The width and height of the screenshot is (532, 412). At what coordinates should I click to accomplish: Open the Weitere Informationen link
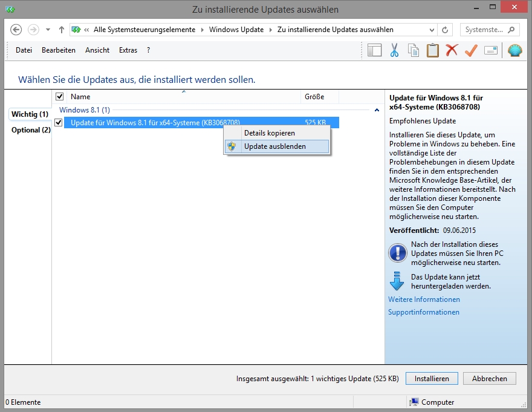pos(424,299)
